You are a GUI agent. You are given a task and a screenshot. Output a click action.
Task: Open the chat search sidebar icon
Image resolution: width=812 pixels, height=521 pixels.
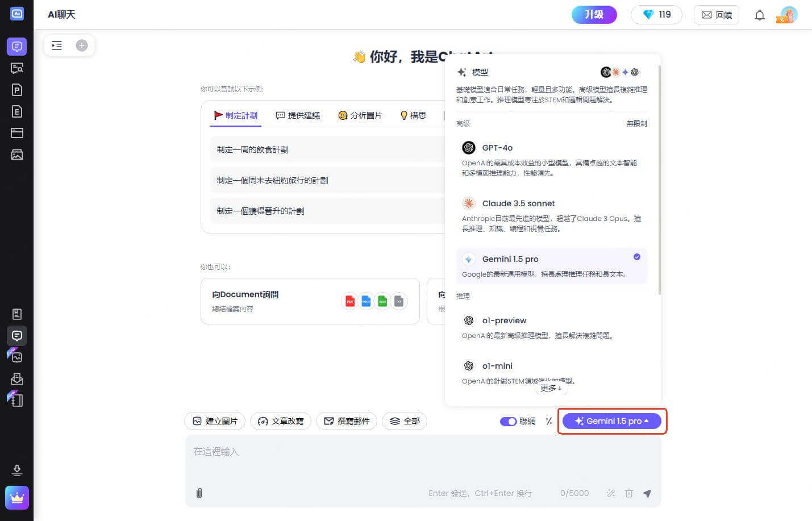(17, 68)
